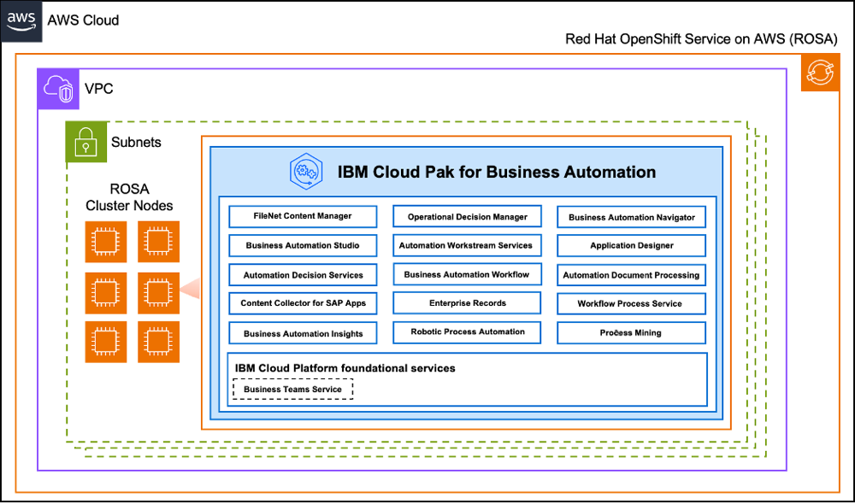This screenshot has width=855, height=504.
Task: Select the VPC shield icon
Action: coord(56,89)
